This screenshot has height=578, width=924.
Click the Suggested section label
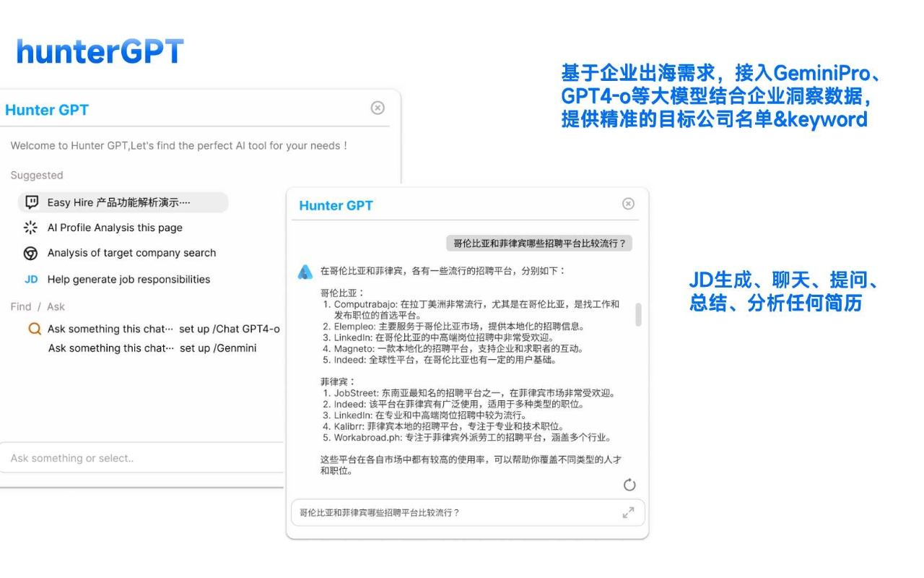point(37,175)
